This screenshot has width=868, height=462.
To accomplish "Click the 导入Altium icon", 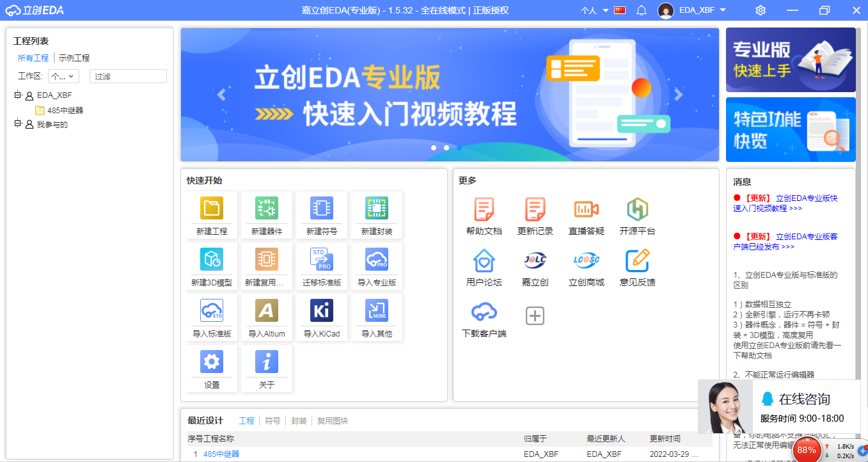I will tap(267, 311).
